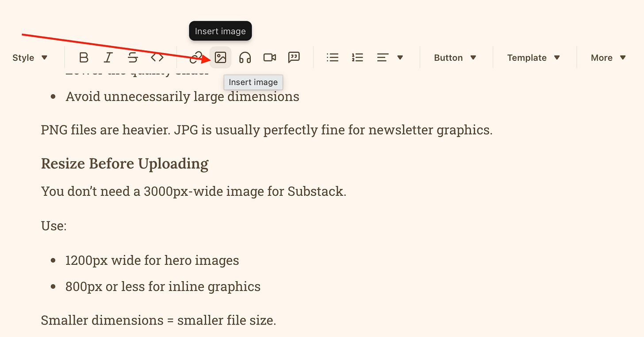This screenshot has width=644, height=337.
Task: Toggle italic formatting
Action: tap(108, 58)
